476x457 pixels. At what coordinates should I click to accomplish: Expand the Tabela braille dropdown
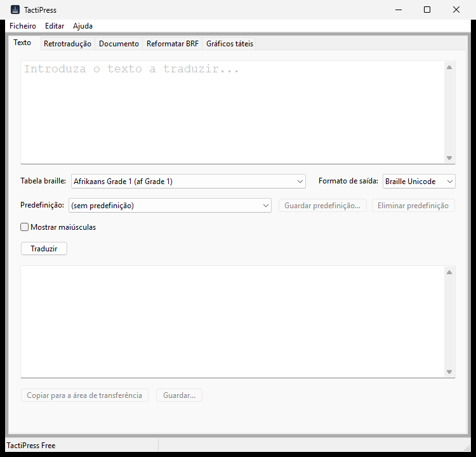click(x=188, y=182)
